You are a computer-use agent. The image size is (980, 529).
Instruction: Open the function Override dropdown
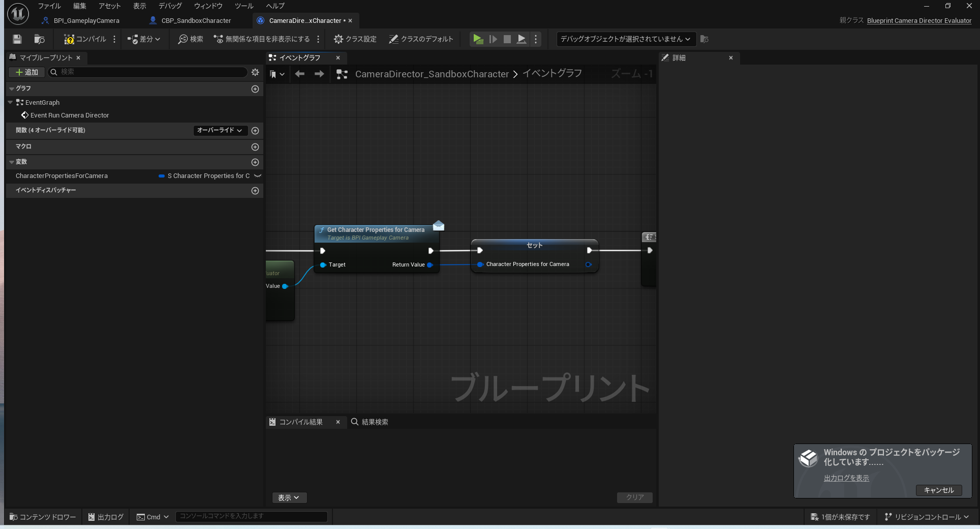220,131
